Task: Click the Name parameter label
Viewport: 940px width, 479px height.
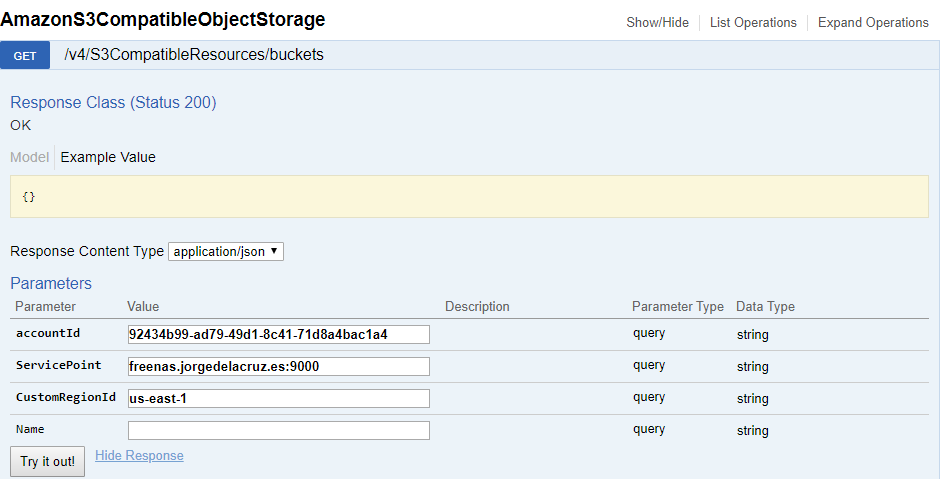Action: (30, 429)
